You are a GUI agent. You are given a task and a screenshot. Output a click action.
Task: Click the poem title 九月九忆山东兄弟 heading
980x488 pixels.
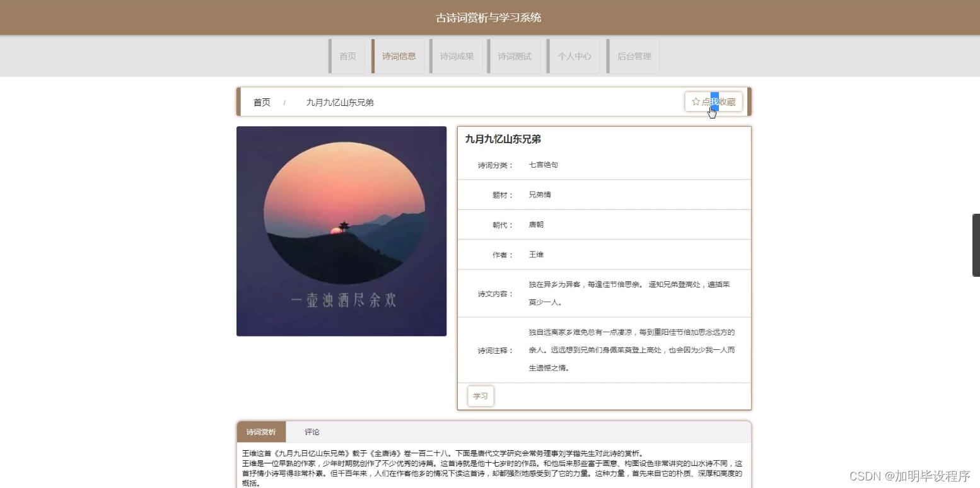tap(503, 139)
